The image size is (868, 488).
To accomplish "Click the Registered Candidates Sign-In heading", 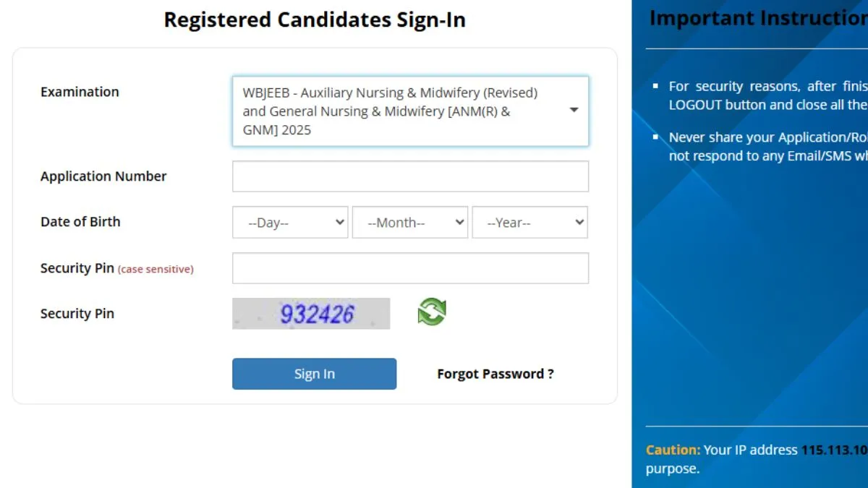I will coord(315,20).
